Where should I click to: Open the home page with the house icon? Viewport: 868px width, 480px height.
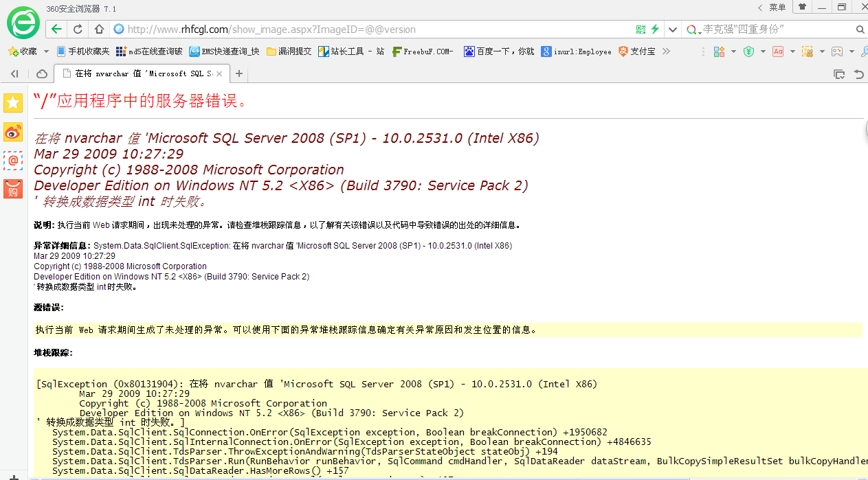(x=99, y=30)
